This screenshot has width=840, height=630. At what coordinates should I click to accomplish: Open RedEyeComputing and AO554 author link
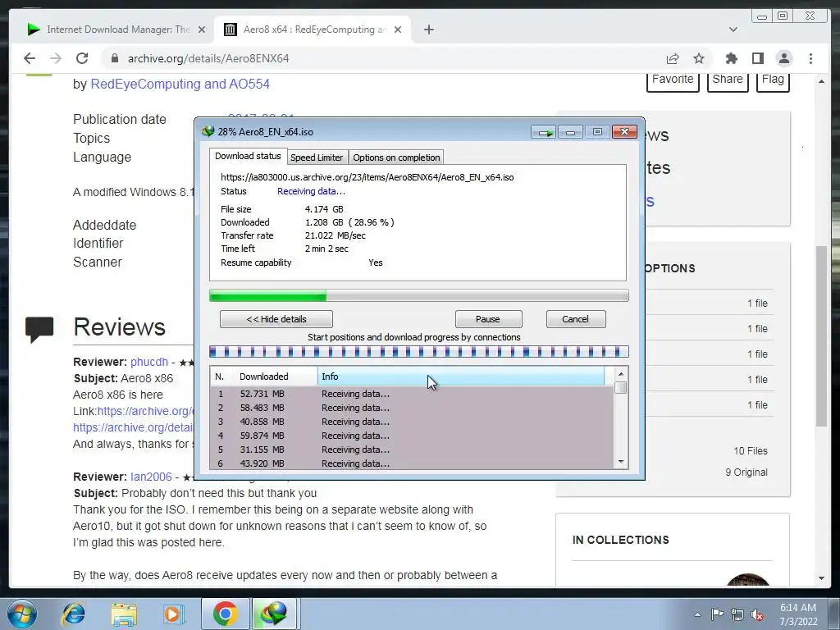coord(180,84)
